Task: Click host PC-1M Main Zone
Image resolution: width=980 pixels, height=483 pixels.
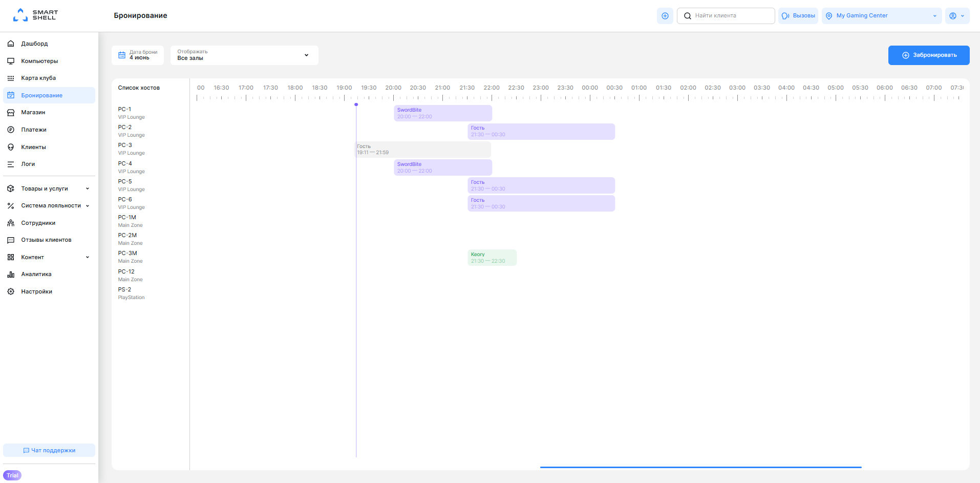Action: [x=131, y=221]
